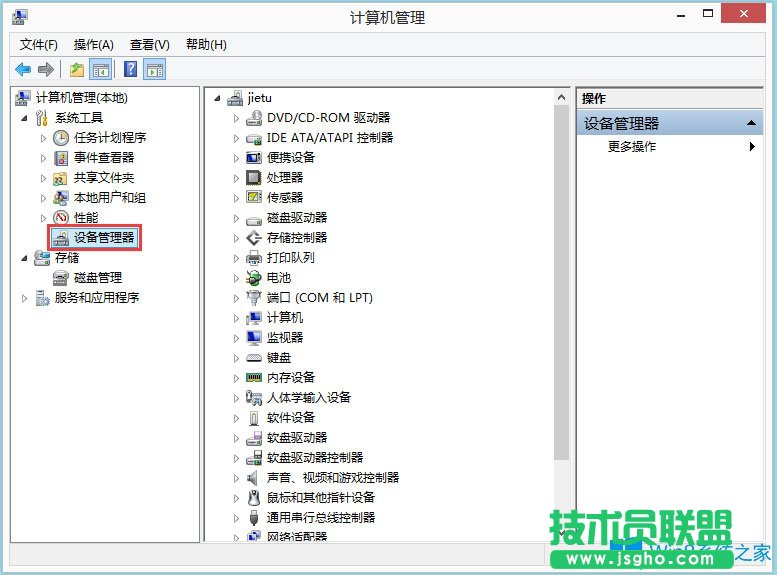Click the Forward arrow toolbar icon
The width and height of the screenshot is (777, 575).
pyautogui.click(x=46, y=69)
